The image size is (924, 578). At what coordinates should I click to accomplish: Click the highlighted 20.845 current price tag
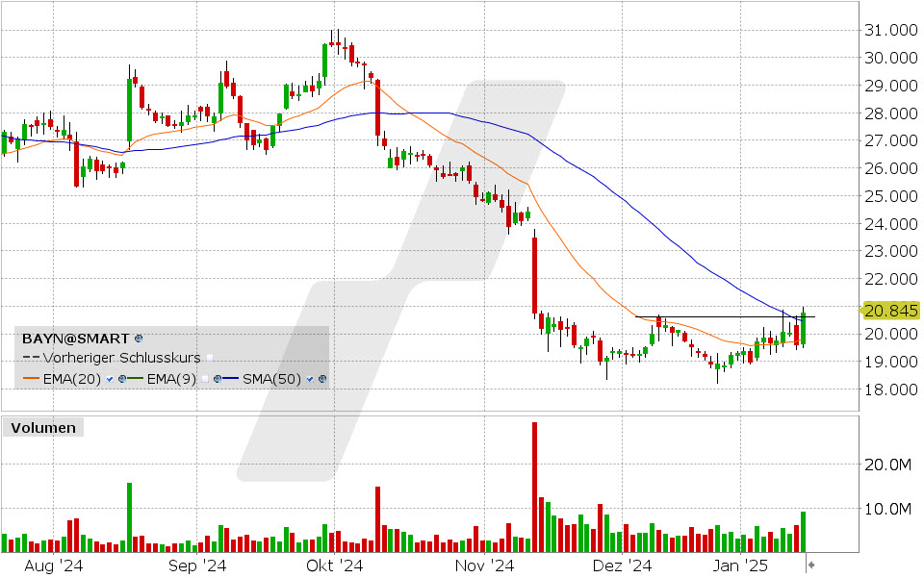point(890,311)
